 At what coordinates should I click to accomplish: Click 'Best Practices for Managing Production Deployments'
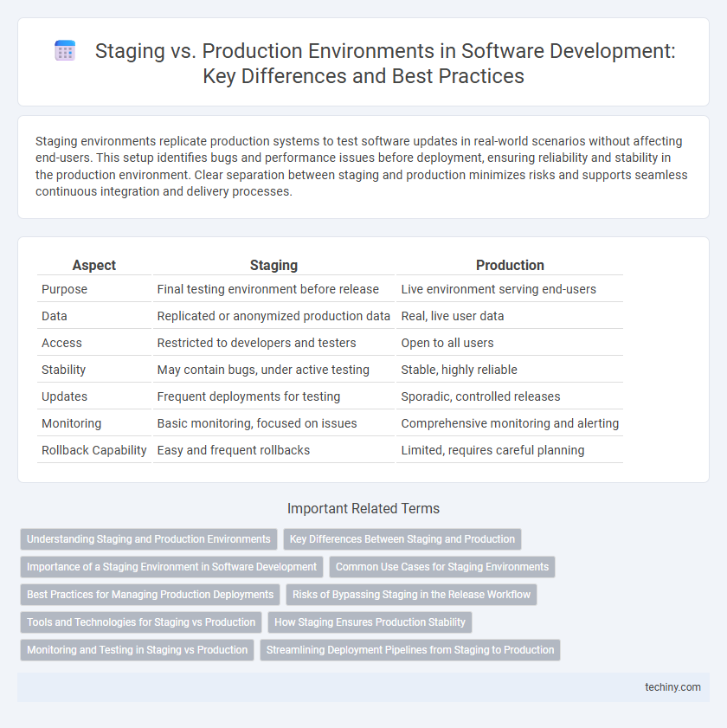(x=150, y=595)
